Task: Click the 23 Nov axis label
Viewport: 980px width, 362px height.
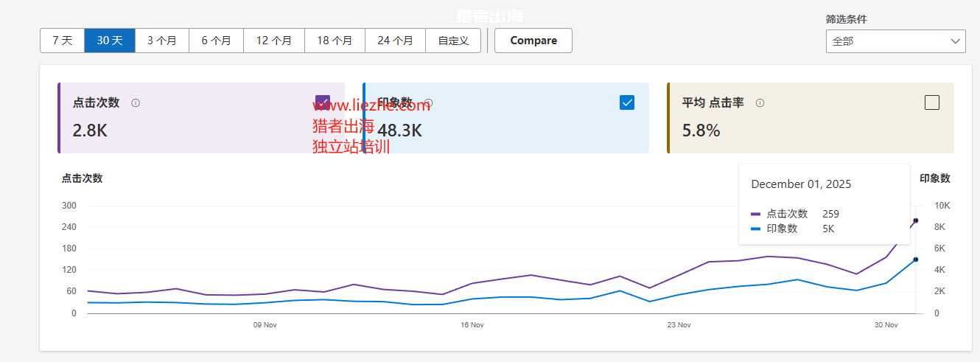Action: point(679,324)
